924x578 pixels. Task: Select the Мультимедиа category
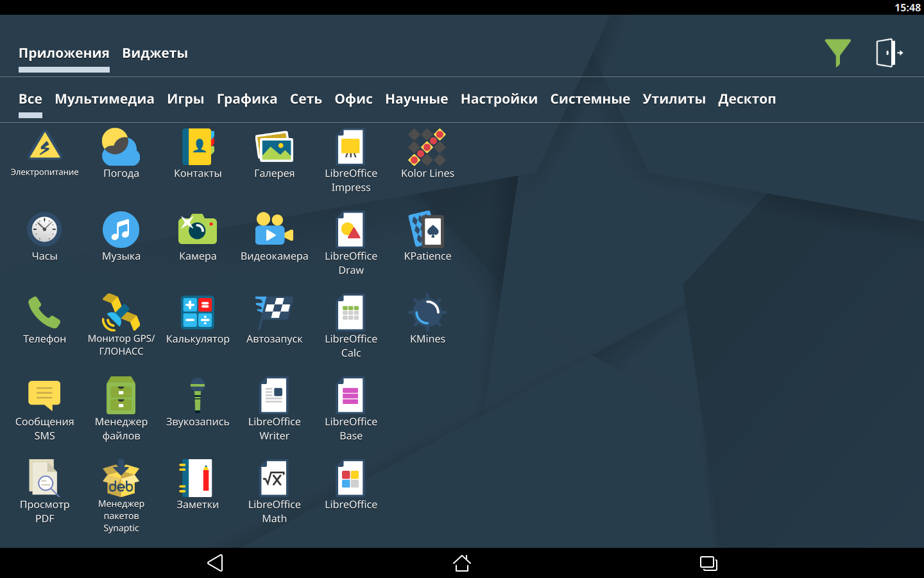coord(105,99)
